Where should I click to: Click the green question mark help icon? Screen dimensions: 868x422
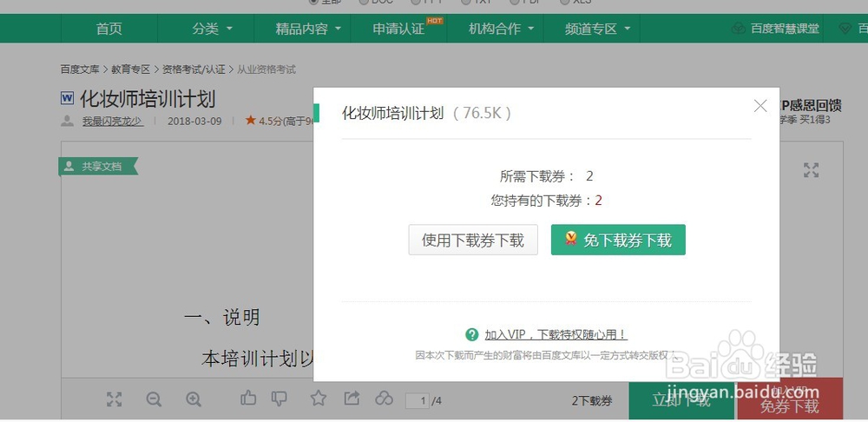click(x=471, y=334)
